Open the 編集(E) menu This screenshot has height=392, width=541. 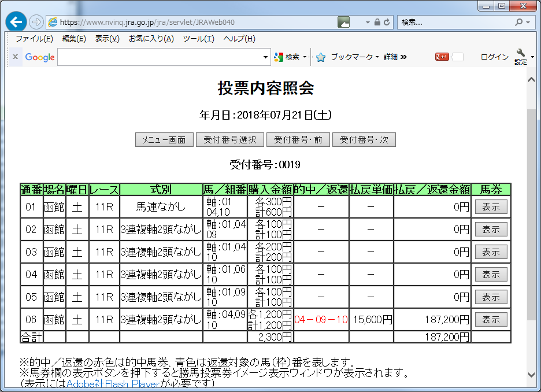coord(74,39)
